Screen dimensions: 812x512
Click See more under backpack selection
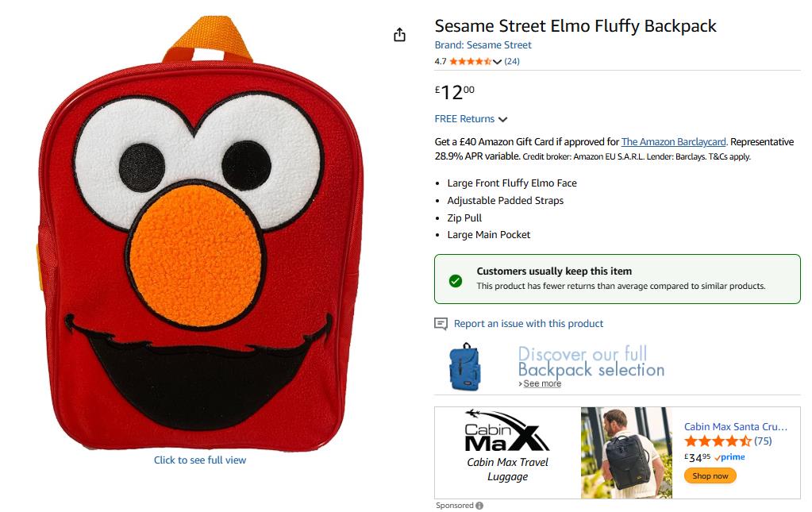click(541, 383)
